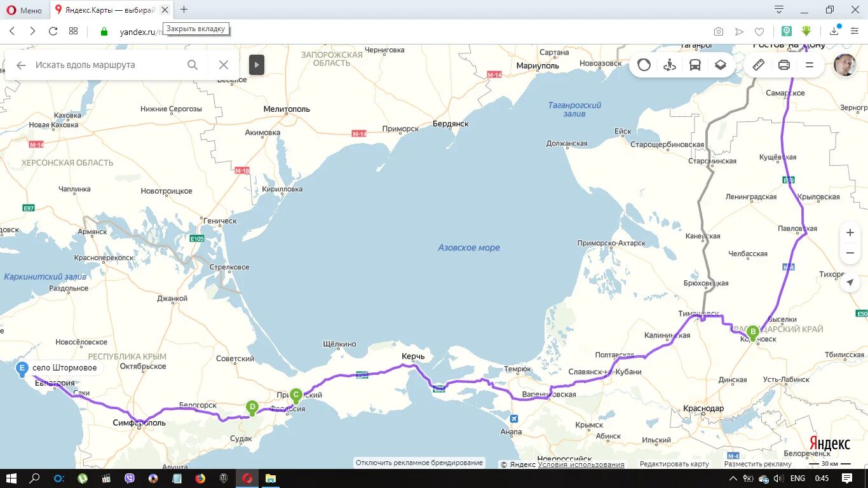Zoom out on the map
Image resolution: width=868 pixels, height=488 pixels.
point(850,253)
